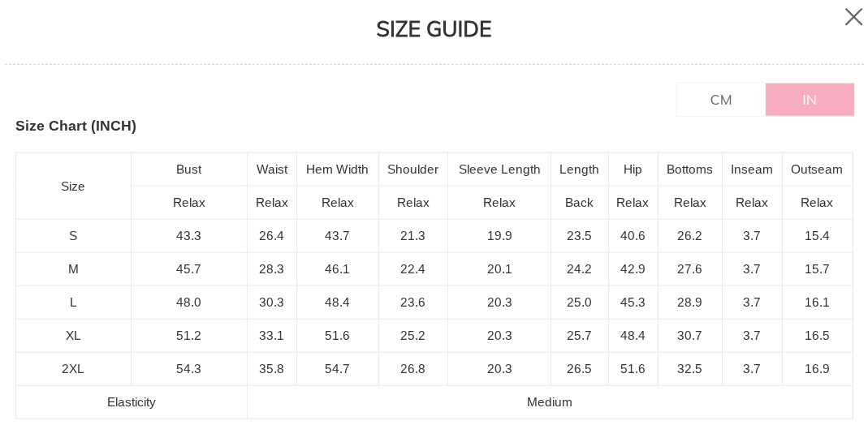Click the Bust column header
The image size is (868, 425).
188,170
